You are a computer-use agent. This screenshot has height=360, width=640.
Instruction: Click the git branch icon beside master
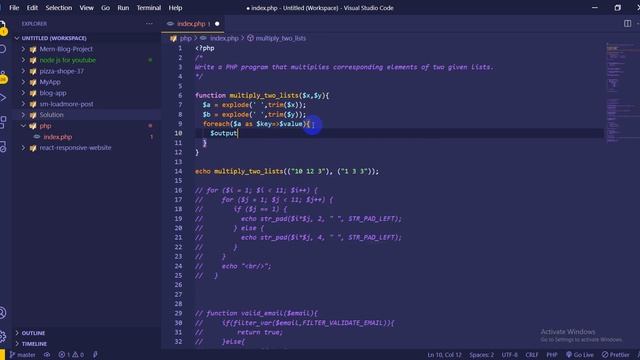(12, 355)
